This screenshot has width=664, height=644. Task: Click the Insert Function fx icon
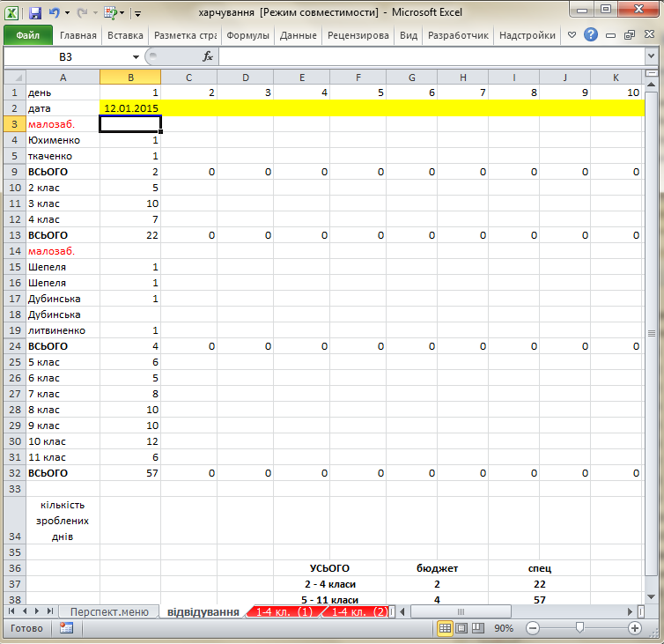tap(208, 56)
